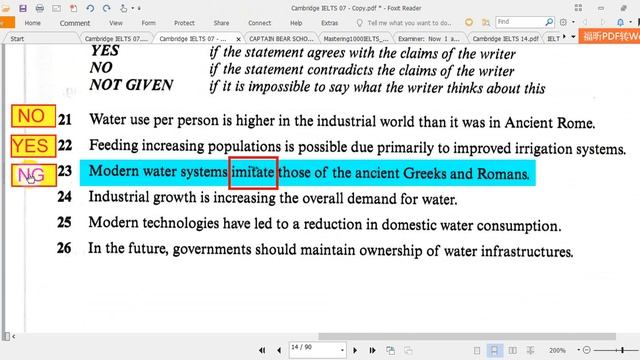Undo the last action
This screenshot has width=640, height=360.
pos(90,8)
